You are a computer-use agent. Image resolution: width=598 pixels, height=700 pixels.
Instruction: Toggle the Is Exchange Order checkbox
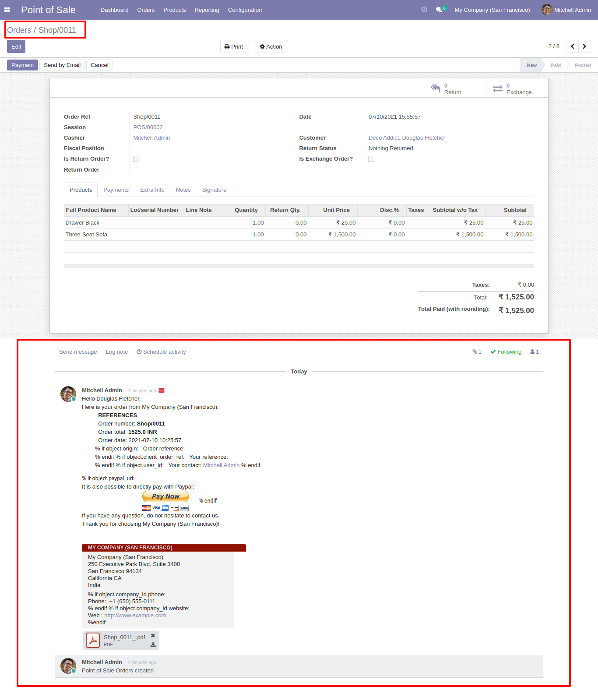pyautogui.click(x=371, y=159)
